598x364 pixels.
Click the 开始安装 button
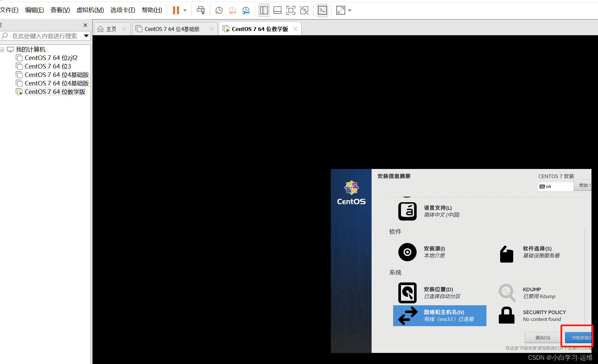[x=578, y=338]
